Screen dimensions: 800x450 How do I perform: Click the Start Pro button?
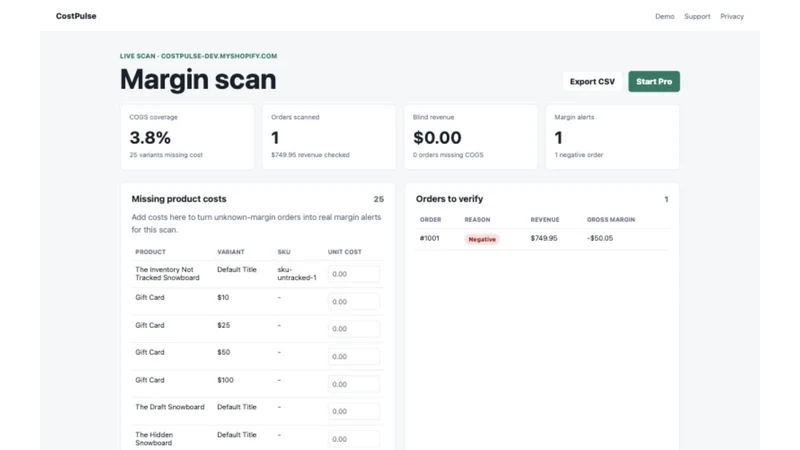tap(654, 82)
